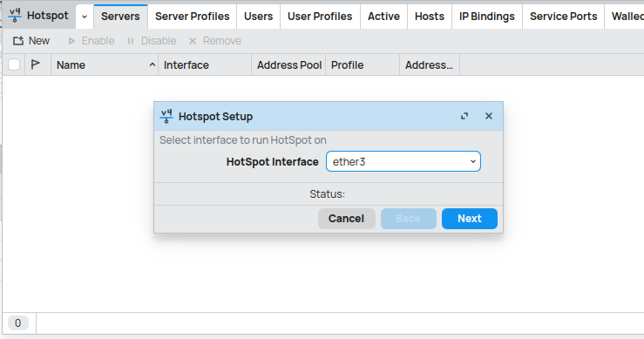644x339 pixels.
Task: Open the dropdown arrow next to Hotspot
Action: [x=85, y=17]
